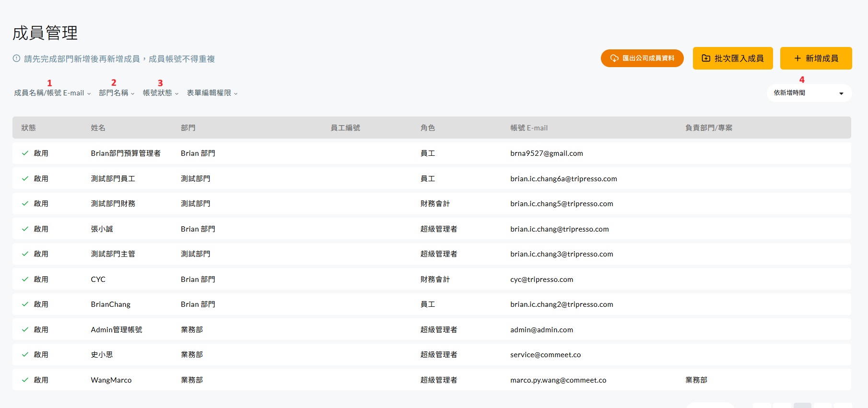The width and height of the screenshot is (868, 408).
Task: Click the green checkmark in the Admin管理帳號 row
Action: pyautogui.click(x=25, y=330)
